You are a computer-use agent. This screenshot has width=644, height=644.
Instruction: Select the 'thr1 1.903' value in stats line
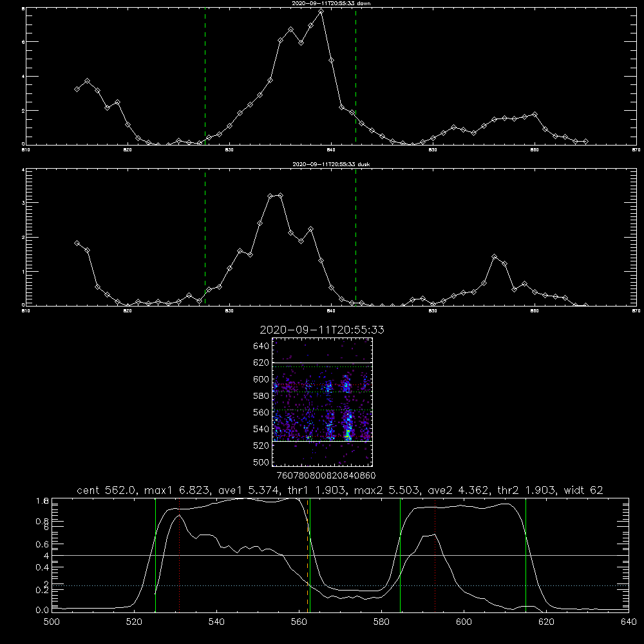tap(317, 490)
